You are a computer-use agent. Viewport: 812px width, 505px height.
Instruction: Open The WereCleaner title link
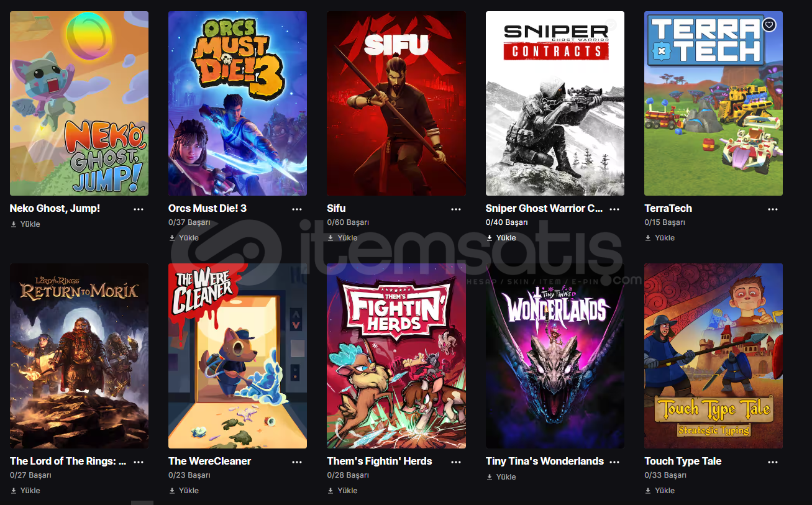pyautogui.click(x=209, y=461)
